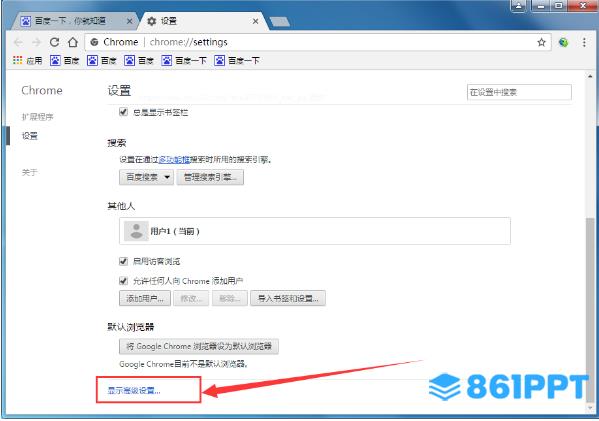
Task: Toggle allow anyone to add user checkbox
Action: [123, 281]
